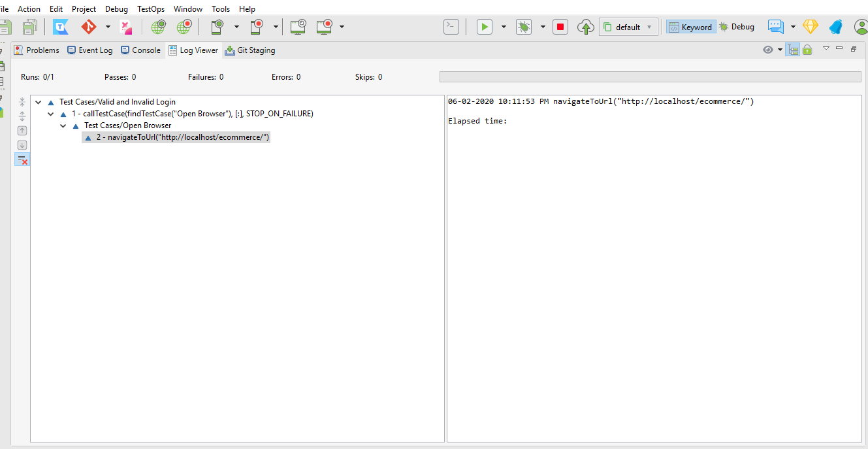Open the chat icon dropdown arrow
The width and height of the screenshot is (868, 449).
pyautogui.click(x=793, y=27)
